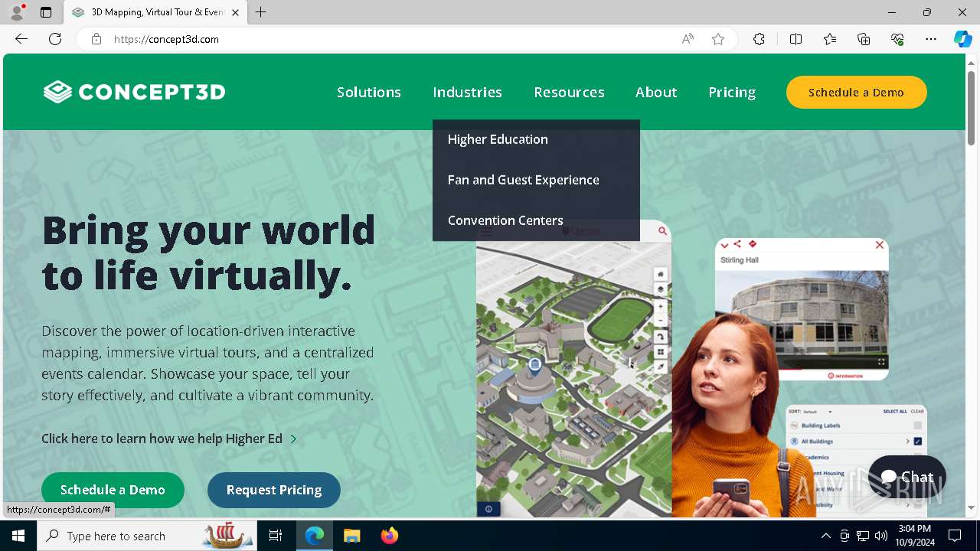This screenshot has height=551, width=980.
Task: Open Edge Settings and more menu
Action: point(931,39)
